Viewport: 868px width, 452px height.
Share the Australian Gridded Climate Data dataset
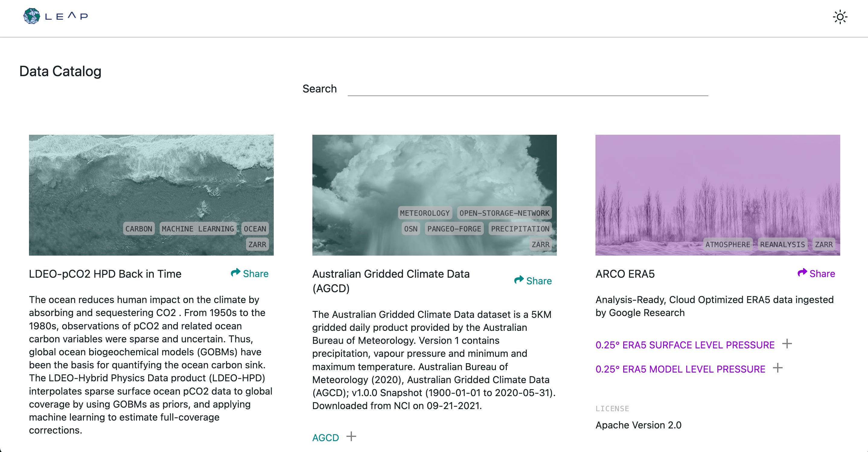click(x=533, y=281)
